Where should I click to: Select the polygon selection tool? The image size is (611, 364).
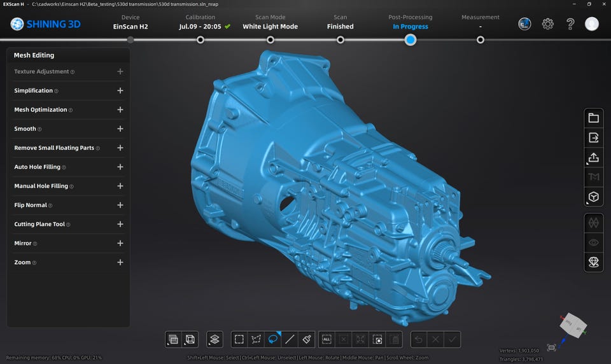tap(256, 339)
